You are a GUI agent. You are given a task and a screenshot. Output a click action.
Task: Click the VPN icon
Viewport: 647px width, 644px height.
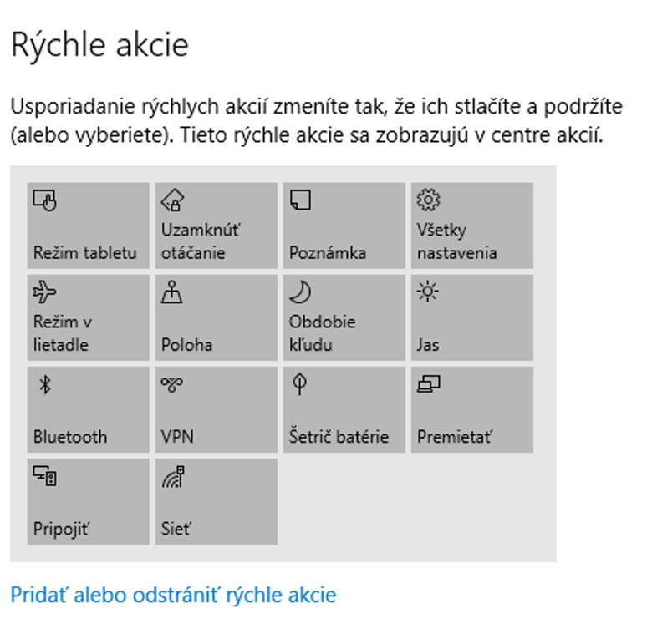point(172,384)
